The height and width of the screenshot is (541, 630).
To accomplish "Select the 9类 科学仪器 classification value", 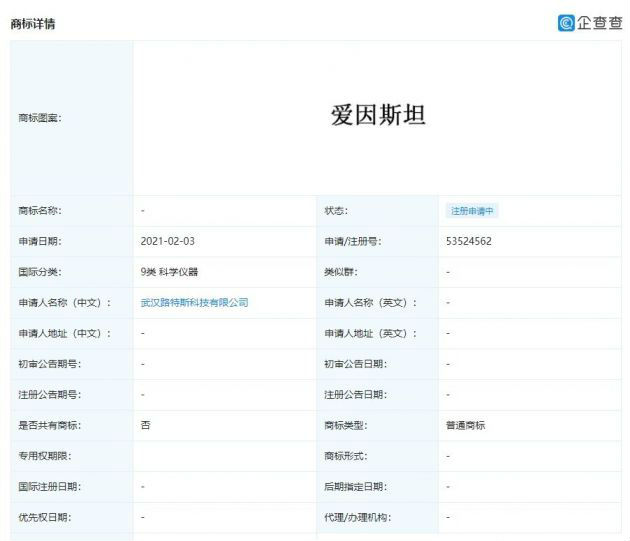I will [176, 272].
